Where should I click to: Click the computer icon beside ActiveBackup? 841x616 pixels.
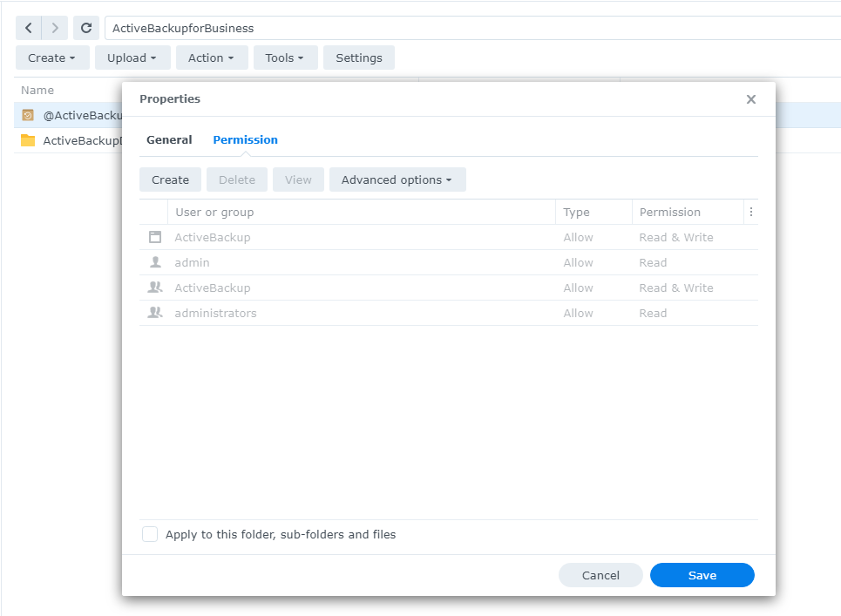tap(154, 237)
